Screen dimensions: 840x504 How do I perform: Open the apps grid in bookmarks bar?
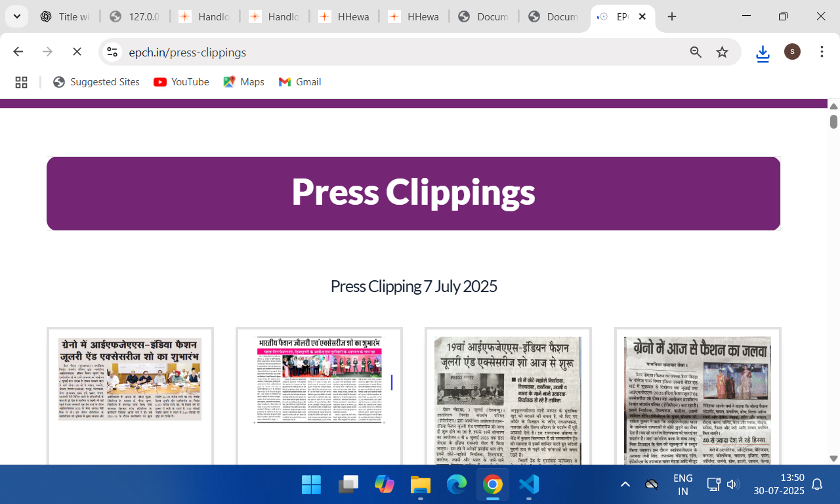(21, 82)
